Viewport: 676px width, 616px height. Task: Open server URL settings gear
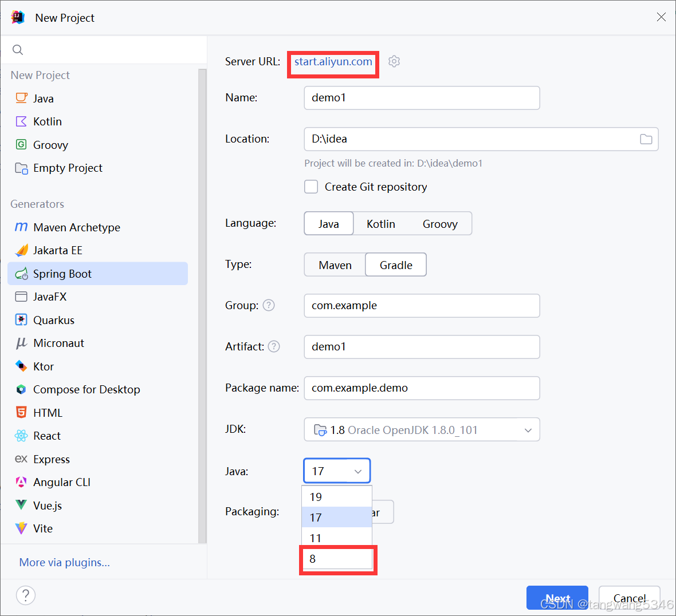394,62
